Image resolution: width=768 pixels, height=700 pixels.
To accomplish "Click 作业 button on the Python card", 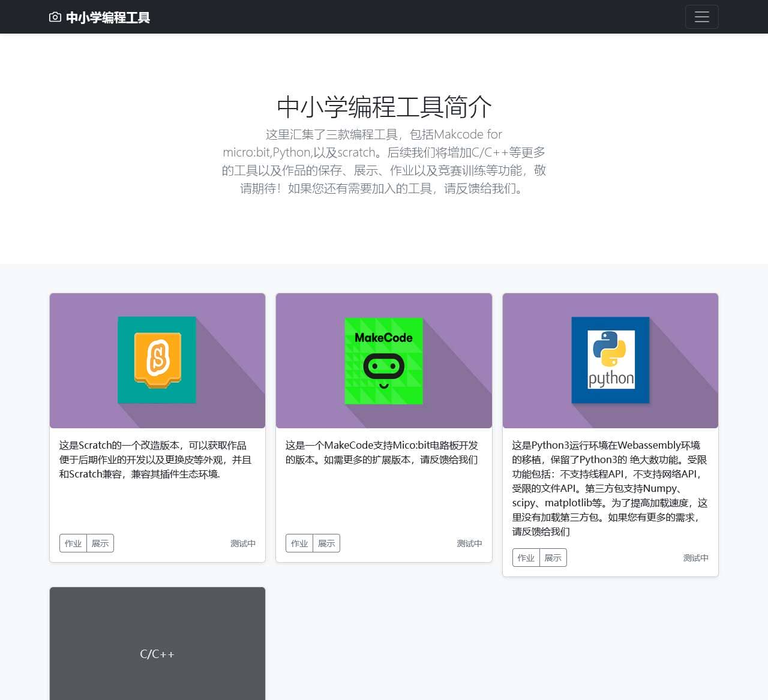I will (x=526, y=558).
